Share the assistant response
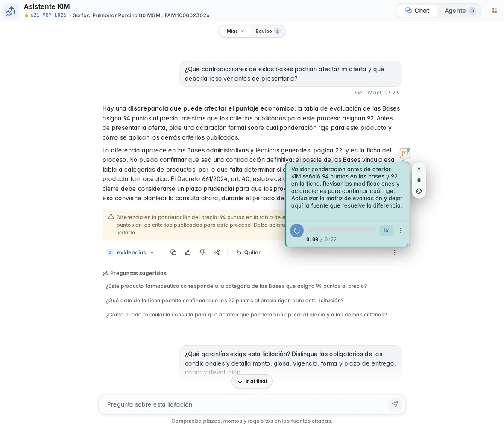 217,252
